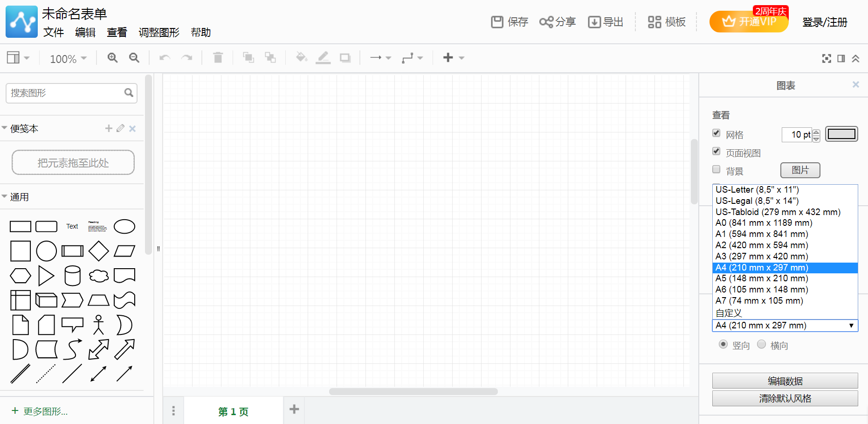Enable the 背景 background checkbox
This screenshot has width=868, height=424.
(x=716, y=169)
